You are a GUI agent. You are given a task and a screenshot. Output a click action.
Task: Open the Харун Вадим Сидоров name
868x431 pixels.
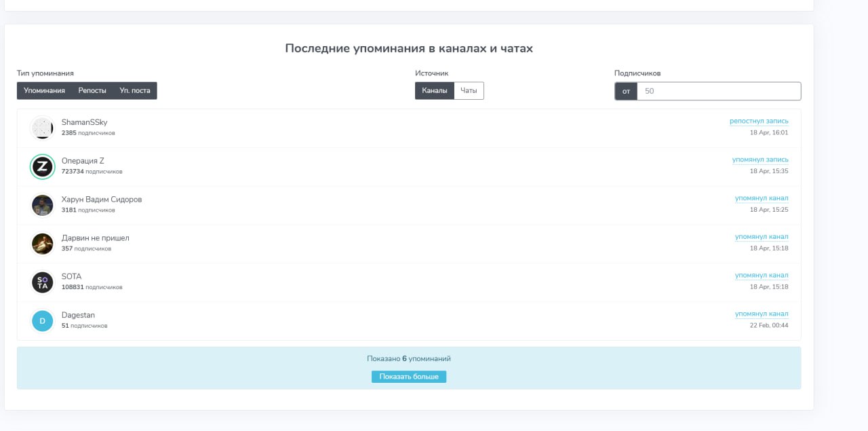pos(102,200)
